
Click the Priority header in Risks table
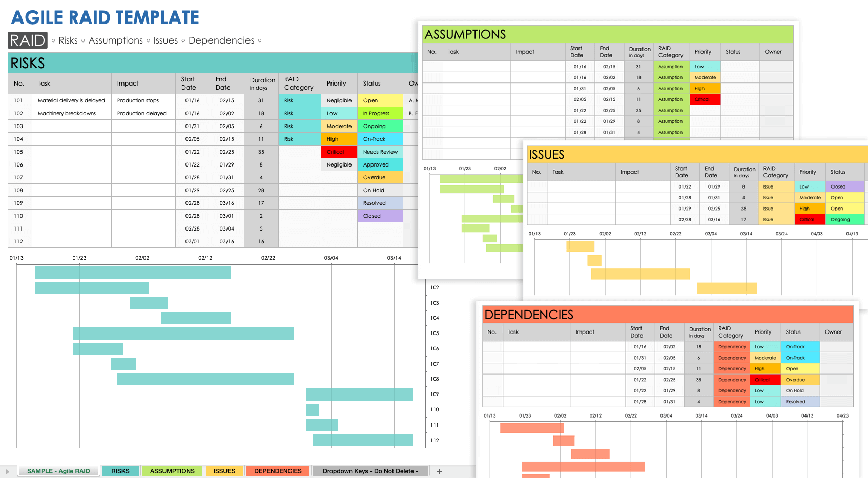339,84
